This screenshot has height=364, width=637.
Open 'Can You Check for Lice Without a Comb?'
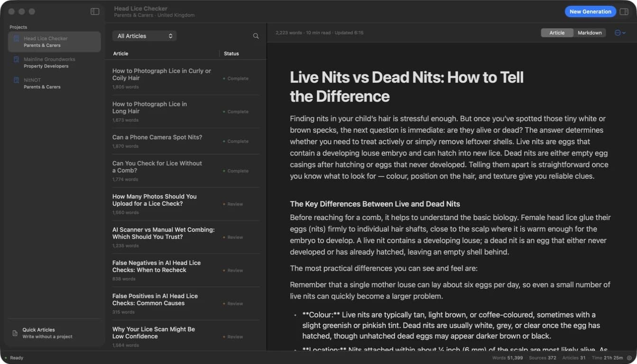coord(186,171)
